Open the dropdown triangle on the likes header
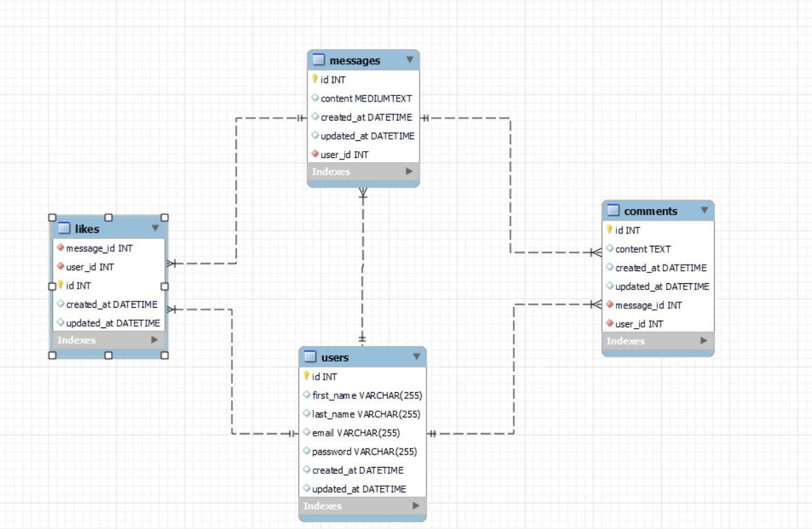The width and height of the screenshot is (812, 529). 155,228
